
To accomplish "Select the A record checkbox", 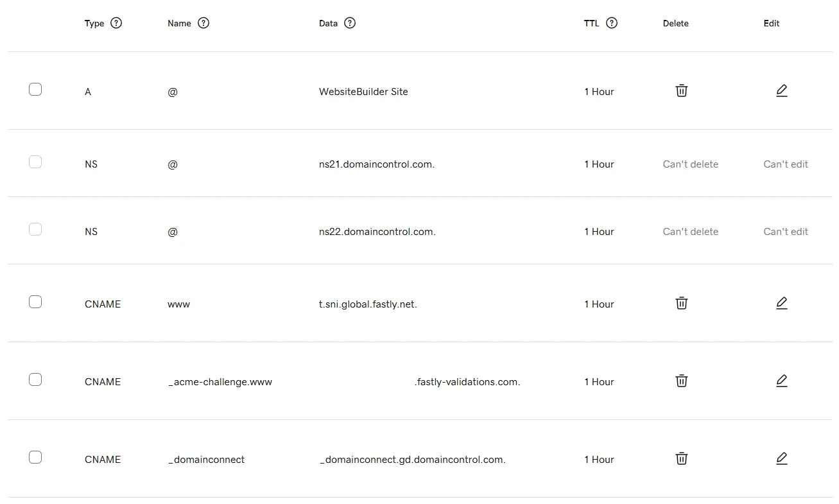I will [35, 90].
